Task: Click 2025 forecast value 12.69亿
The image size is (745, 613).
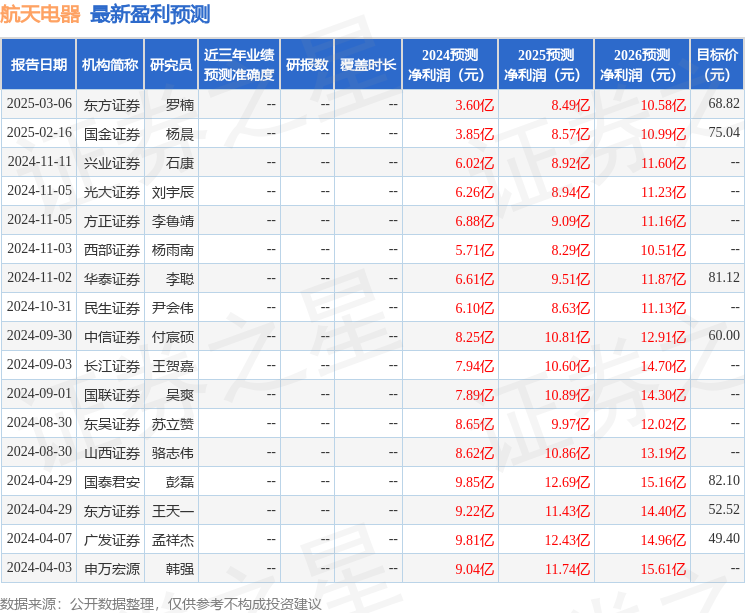Action: (567, 482)
